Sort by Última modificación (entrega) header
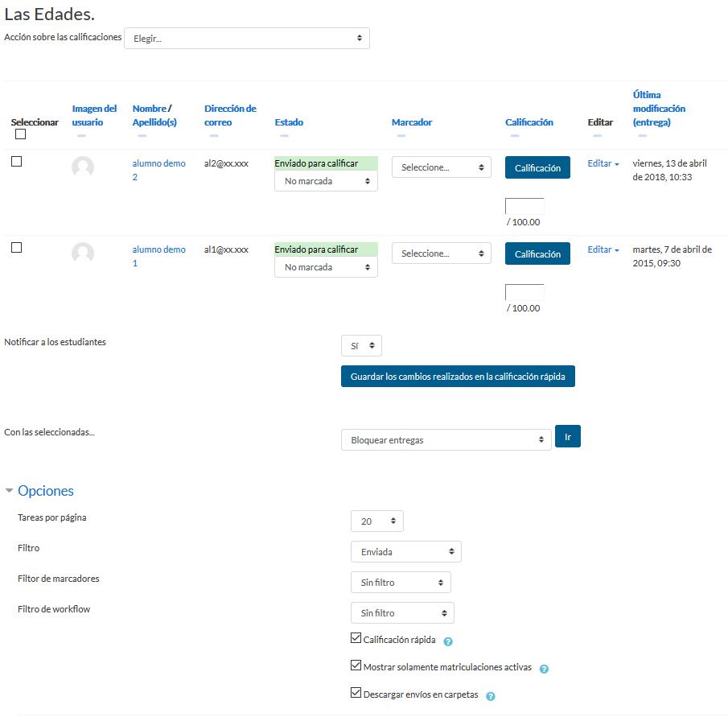Screen dimensions: 728x717 [x=659, y=108]
